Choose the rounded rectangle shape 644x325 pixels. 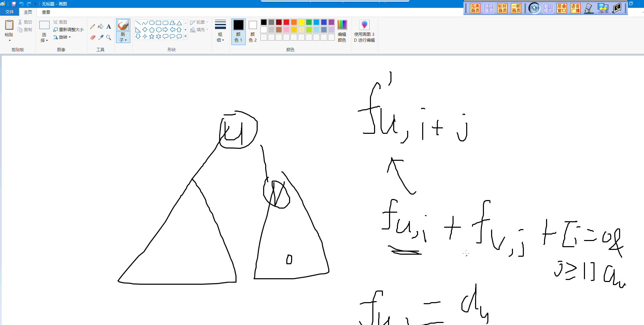pyautogui.click(x=166, y=23)
